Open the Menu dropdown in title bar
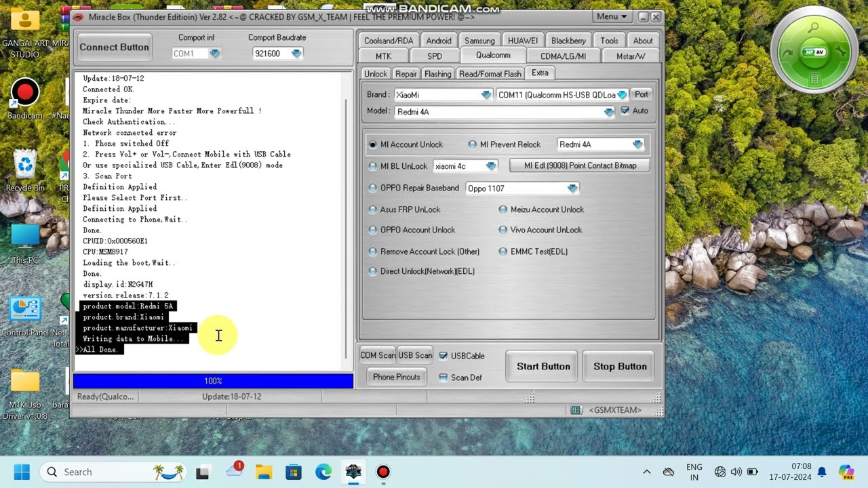This screenshot has width=868, height=488. tap(612, 16)
